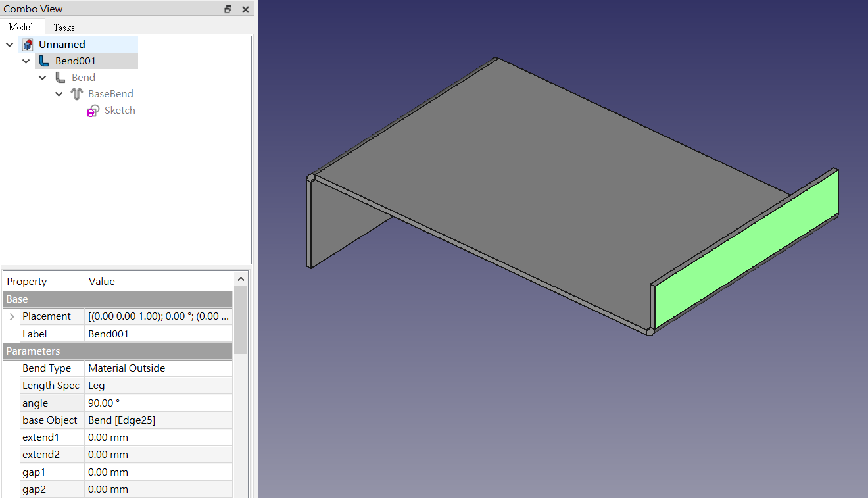Screen dimensions: 868x498
Task: Click the Property column header
Action: pos(44,282)
